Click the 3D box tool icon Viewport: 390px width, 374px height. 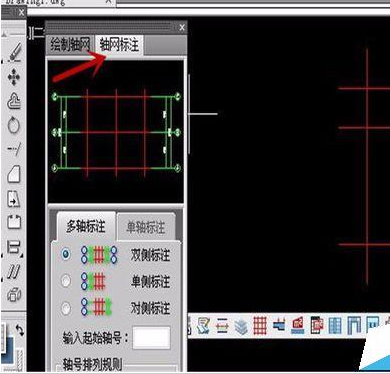pyautogui.click(x=14, y=295)
